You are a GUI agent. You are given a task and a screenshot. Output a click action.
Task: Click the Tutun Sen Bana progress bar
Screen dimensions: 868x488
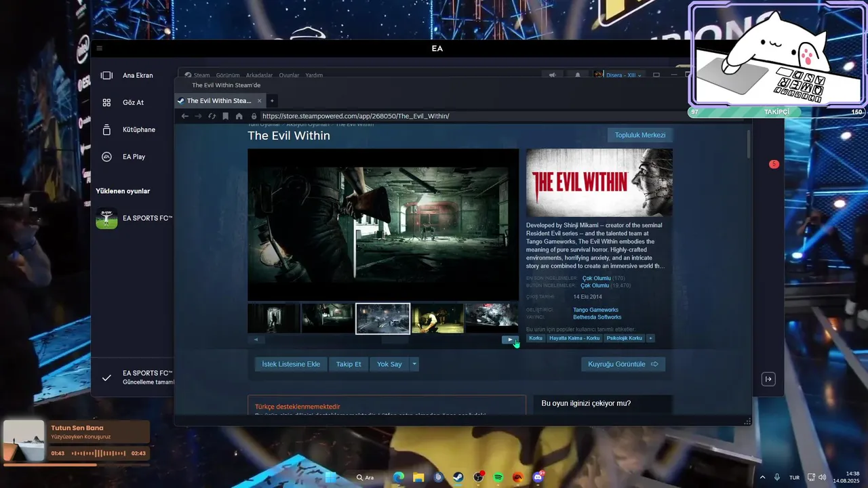(76, 465)
